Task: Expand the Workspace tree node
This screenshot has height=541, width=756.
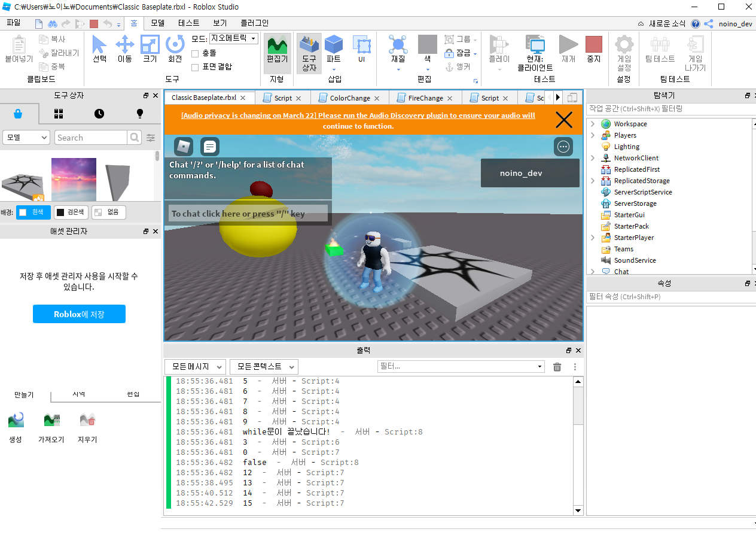Action: point(593,124)
